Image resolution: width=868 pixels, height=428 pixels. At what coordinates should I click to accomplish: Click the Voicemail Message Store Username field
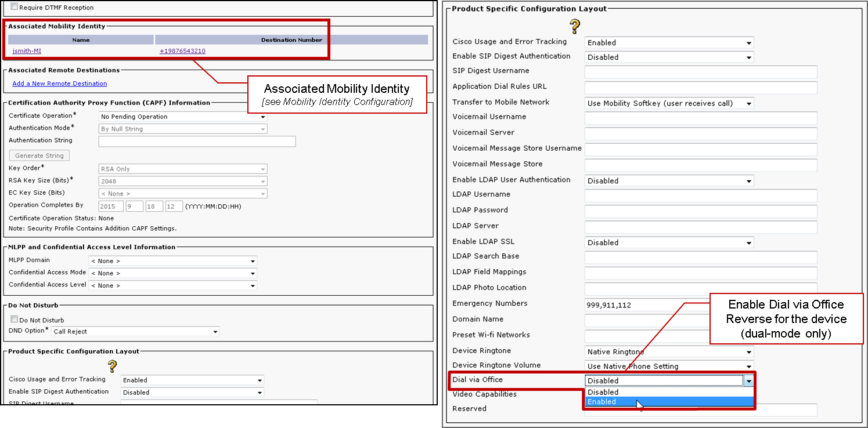tap(701, 150)
